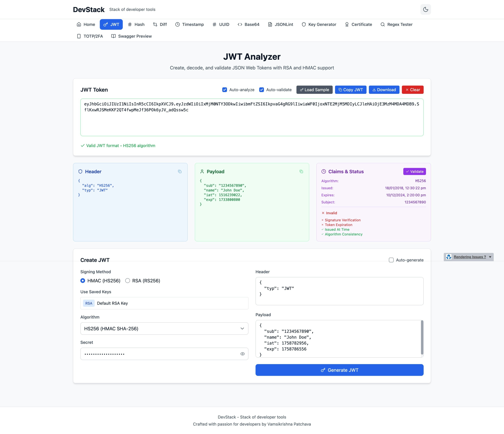Enable the Auto-generate checkbox
Image resolution: width=504 pixels, height=434 pixels.
pyautogui.click(x=391, y=260)
